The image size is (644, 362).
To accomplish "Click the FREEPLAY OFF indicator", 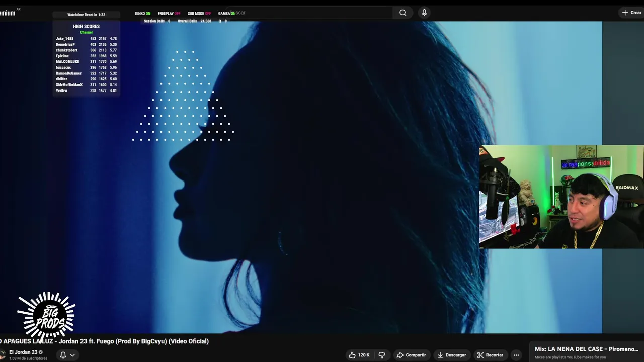I will [169, 14].
